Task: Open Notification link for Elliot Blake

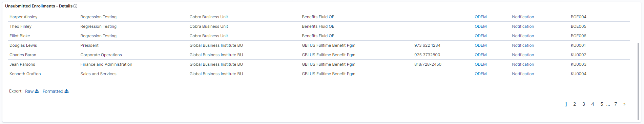Action: [523, 36]
